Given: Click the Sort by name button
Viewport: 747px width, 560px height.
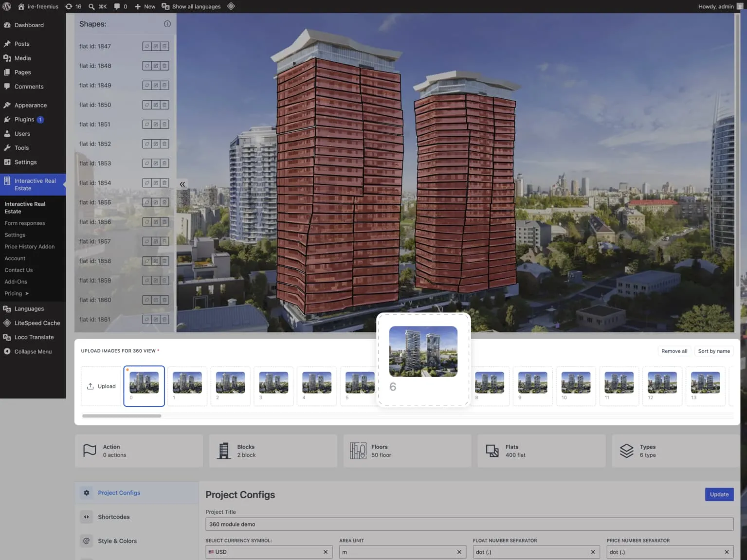Looking at the screenshot, I should [714, 351].
